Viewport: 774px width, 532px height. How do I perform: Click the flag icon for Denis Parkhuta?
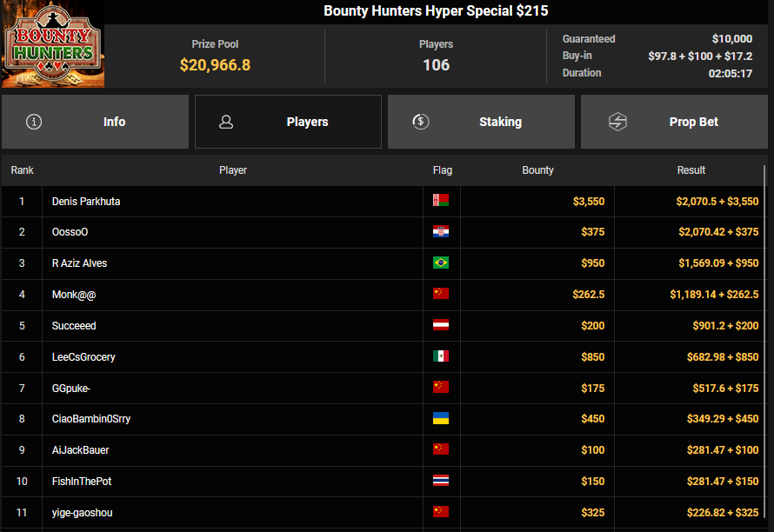[x=441, y=201]
